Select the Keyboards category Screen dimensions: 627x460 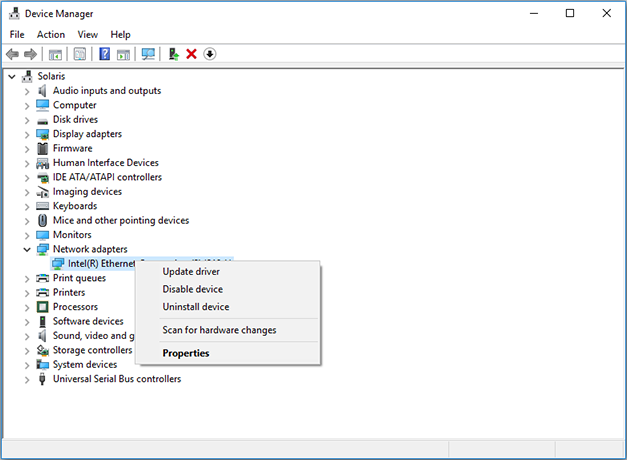75,206
